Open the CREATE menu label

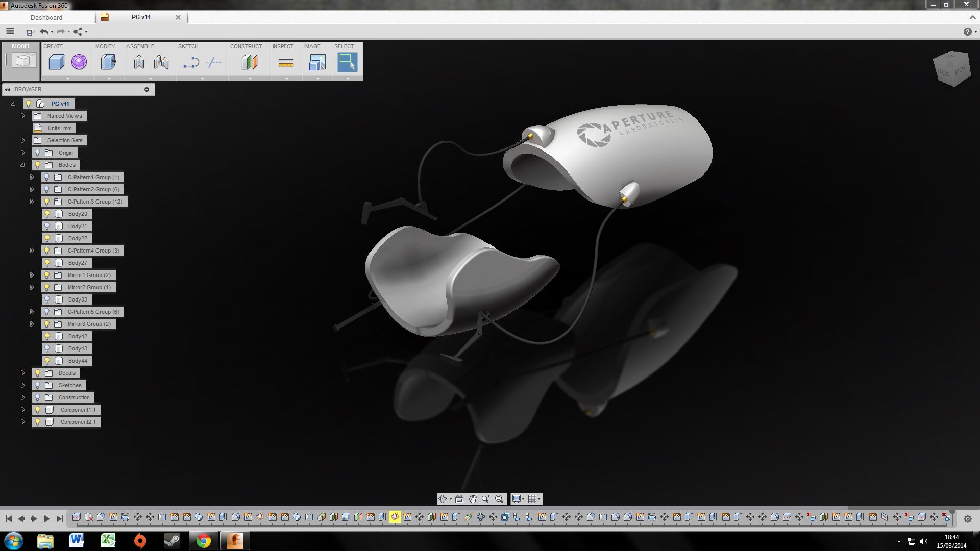[x=54, y=46]
